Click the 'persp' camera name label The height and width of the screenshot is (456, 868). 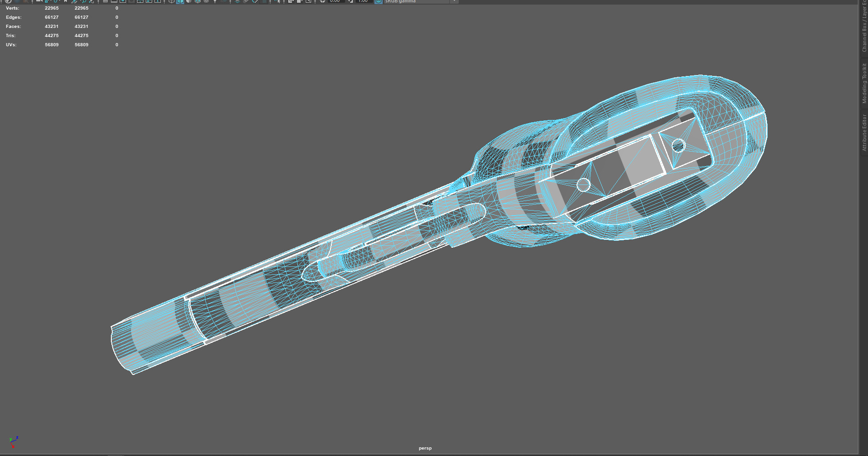(x=425, y=448)
